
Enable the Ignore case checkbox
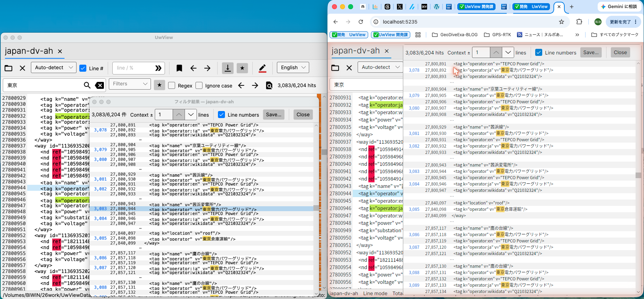click(x=199, y=85)
